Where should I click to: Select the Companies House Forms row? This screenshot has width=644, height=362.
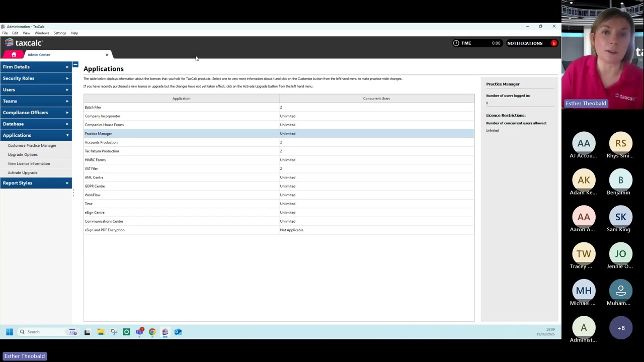pos(279,125)
